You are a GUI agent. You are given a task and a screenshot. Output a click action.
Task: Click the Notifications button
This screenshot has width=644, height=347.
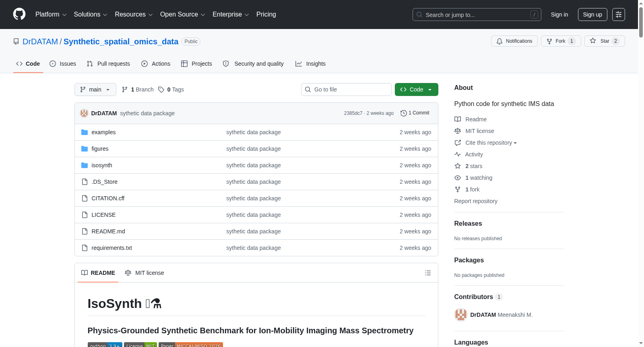click(x=514, y=41)
